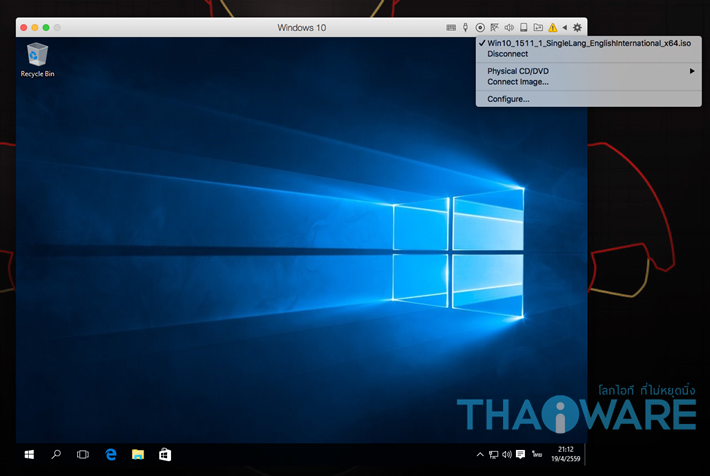Image resolution: width=710 pixels, height=476 pixels.
Task: Open Task View on the taskbar
Action: click(x=83, y=454)
